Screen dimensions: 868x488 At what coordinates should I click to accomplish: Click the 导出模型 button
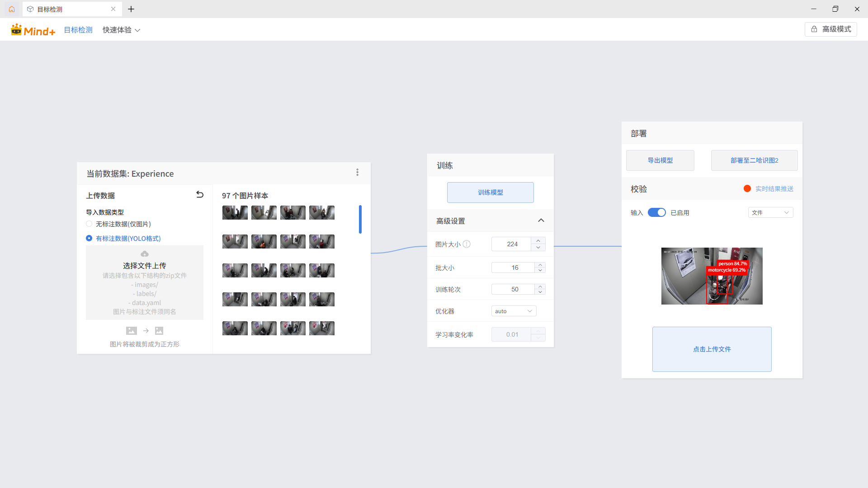pos(660,160)
